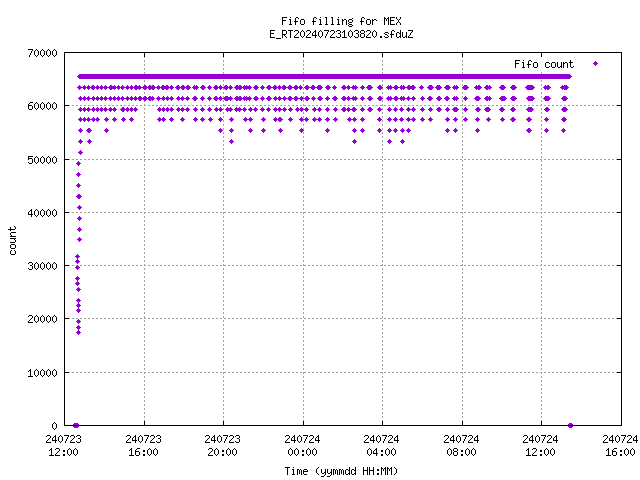The width and height of the screenshot is (640, 480).
Task: Click the y-axis tick label 70000
Action: [42, 53]
